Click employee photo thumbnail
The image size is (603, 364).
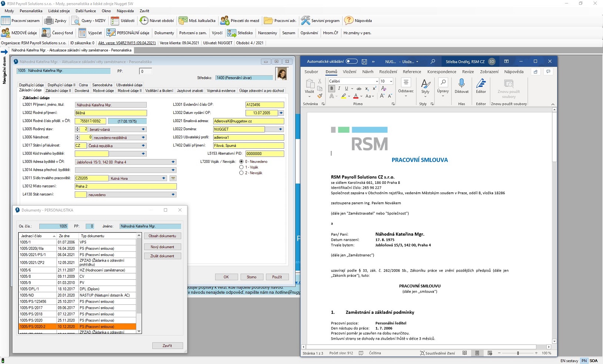pyautogui.click(x=281, y=74)
